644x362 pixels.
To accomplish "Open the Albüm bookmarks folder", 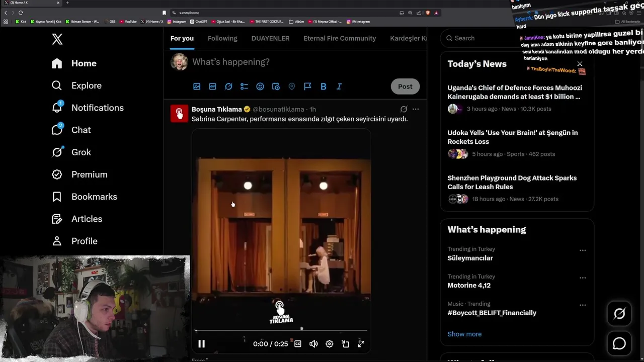I will [x=297, y=22].
